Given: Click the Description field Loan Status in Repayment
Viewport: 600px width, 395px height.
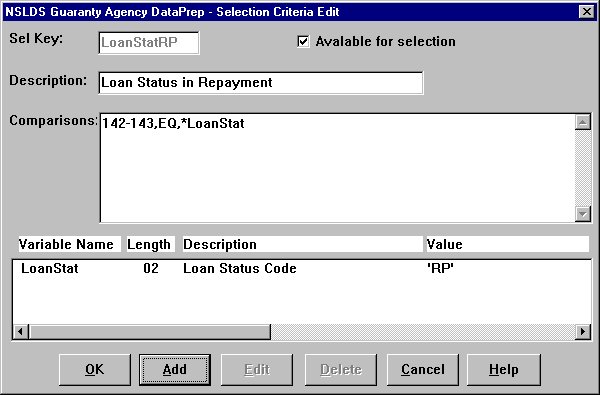Looking at the screenshot, I should pos(261,82).
